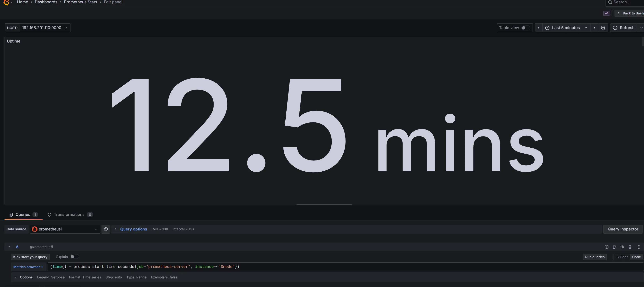
Task: Delete query A with trash icon
Action: tap(630, 247)
